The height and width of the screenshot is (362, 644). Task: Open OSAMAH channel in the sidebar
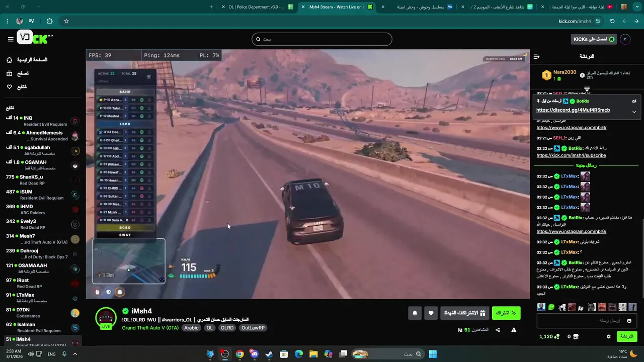tap(43, 165)
